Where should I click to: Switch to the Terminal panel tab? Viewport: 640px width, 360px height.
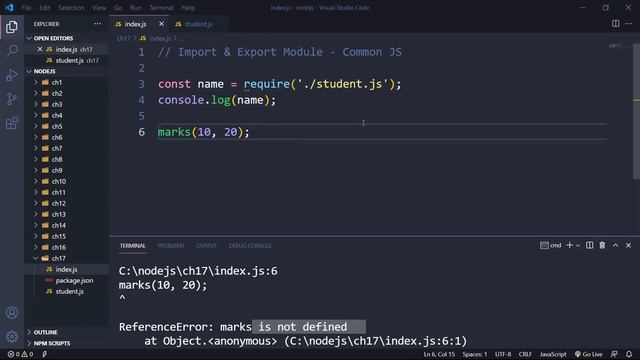[x=132, y=246]
